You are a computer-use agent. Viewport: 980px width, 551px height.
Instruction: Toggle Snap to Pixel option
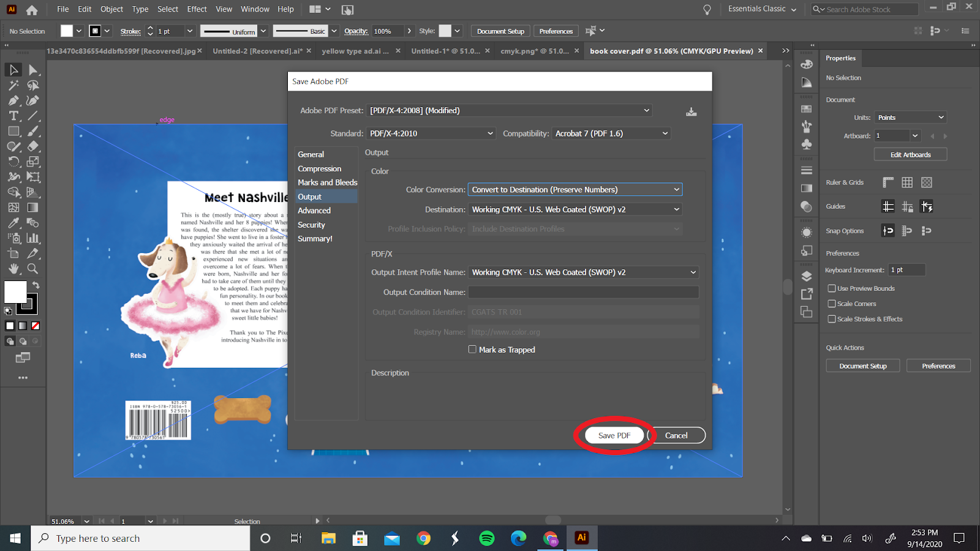927,231
